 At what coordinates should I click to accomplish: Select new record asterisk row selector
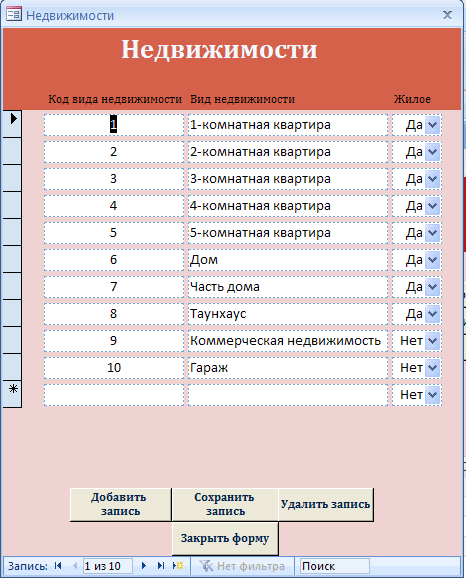(12, 394)
